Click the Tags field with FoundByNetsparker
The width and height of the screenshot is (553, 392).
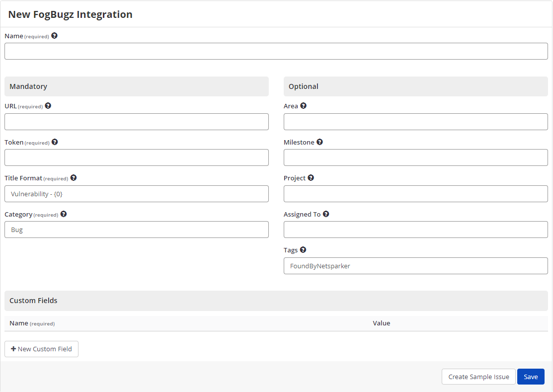tap(415, 266)
